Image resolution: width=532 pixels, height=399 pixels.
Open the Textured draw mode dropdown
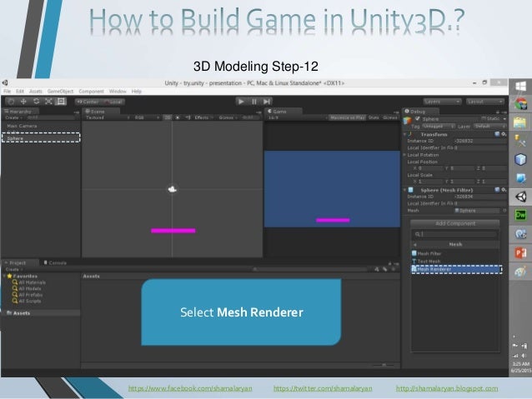(108, 117)
